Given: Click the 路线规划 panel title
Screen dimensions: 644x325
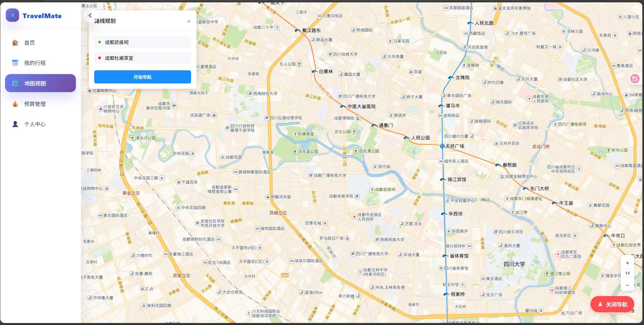Looking at the screenshot, I should 105,21.
